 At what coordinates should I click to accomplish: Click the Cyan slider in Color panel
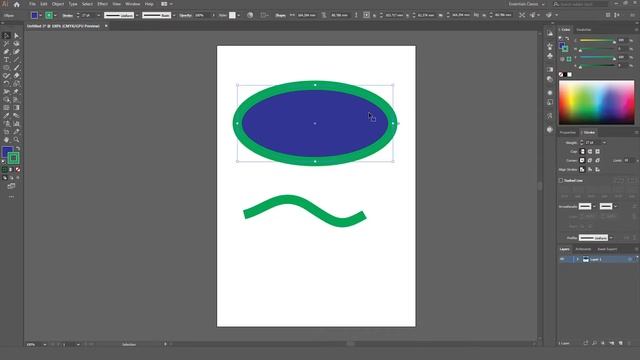597,40
